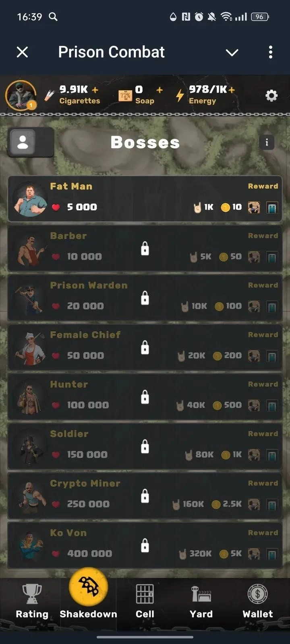
Task: Open the three-dot overflow menu
Action: tap(271, 52)
